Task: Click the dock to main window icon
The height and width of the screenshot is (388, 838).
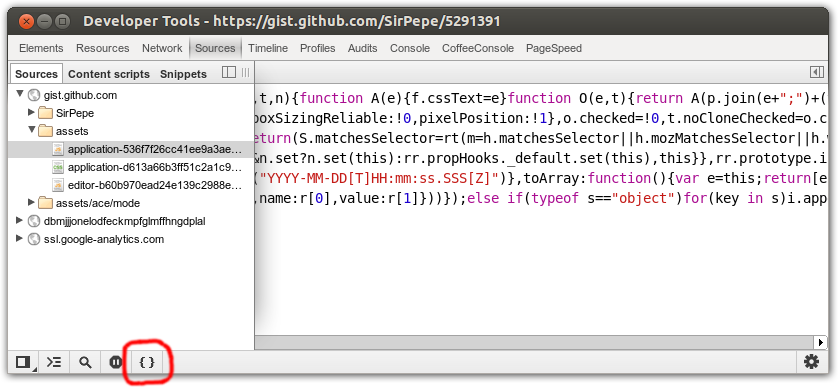Action: tap(23, 362)
